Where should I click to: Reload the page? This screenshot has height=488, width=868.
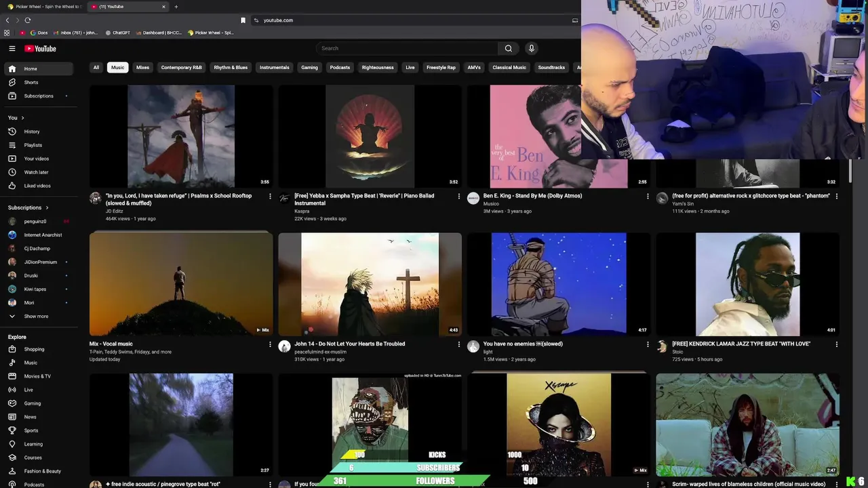pyautogui.click(x=27, y=20)
